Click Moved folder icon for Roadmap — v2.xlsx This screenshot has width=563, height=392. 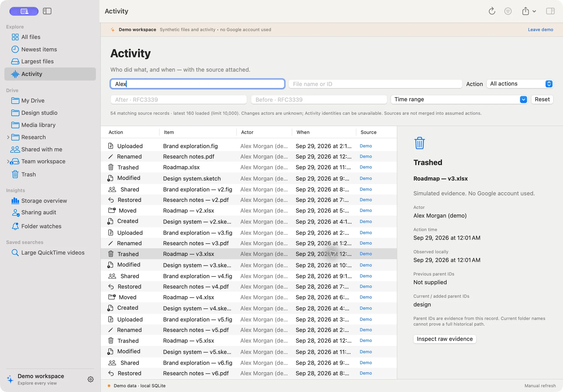(x=112, y=210)
